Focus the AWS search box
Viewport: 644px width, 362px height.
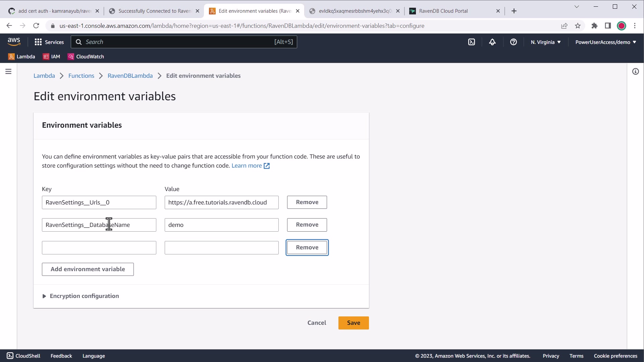[184, 42]
